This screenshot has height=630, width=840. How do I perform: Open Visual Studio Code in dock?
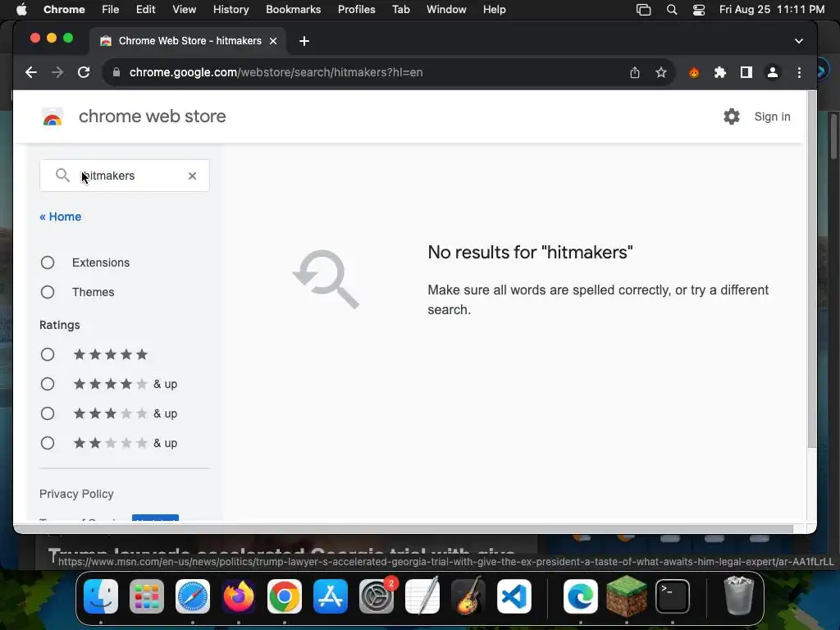tap(514, 596)
